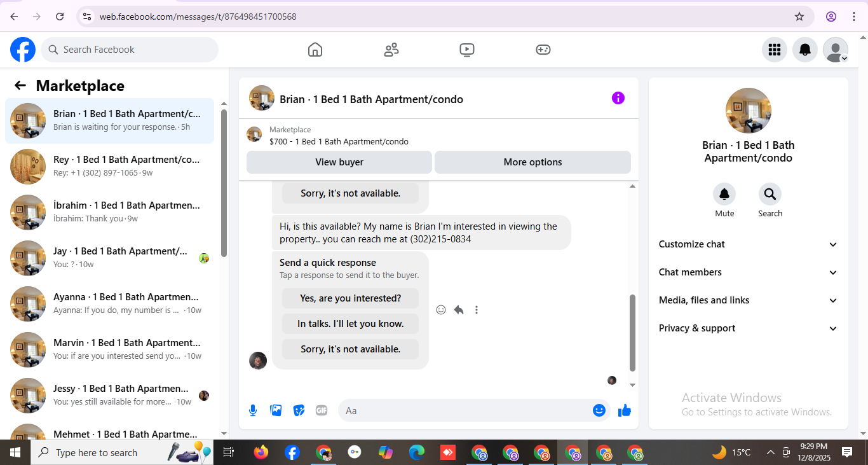The image size is (868, 465).
Task: Open the Friends icon in top navigation
Action: pos(391,50)
